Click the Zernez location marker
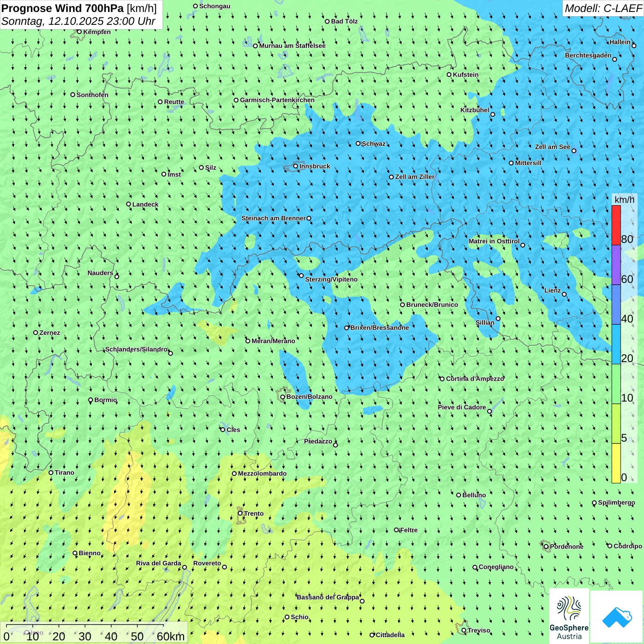The width and height of the screenshot is (644, 644). 35,333
